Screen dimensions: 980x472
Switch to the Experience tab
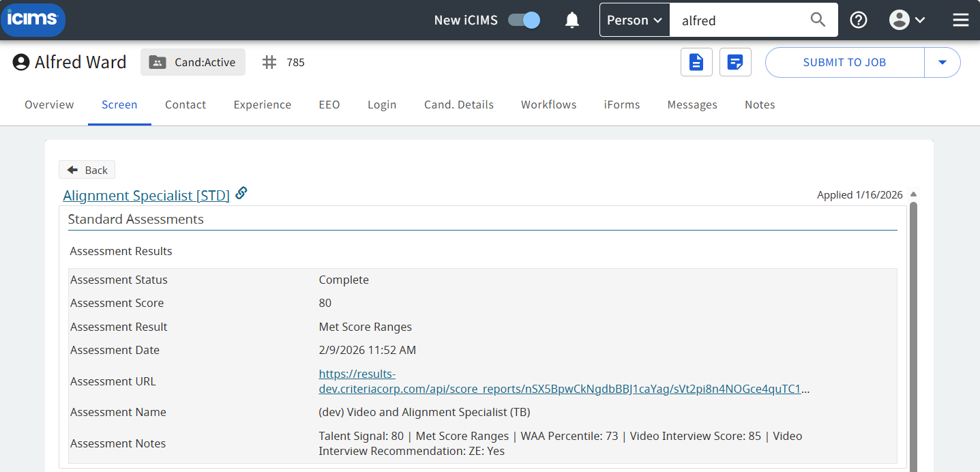(x=263, y=104)
